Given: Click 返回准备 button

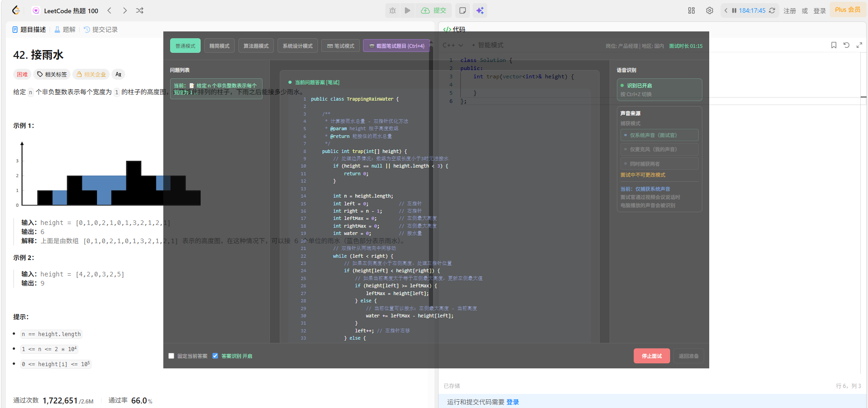Looking at the screenshot, I should 688,356.
